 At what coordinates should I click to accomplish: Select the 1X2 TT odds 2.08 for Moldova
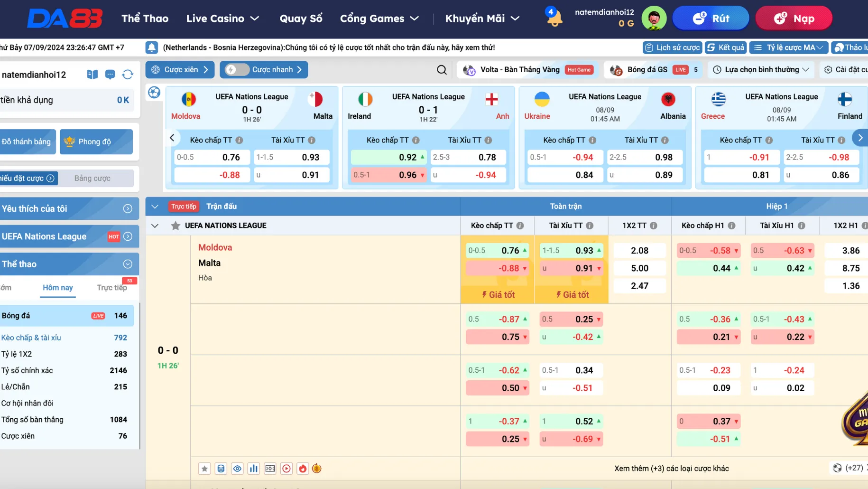(x=640, y=251)
